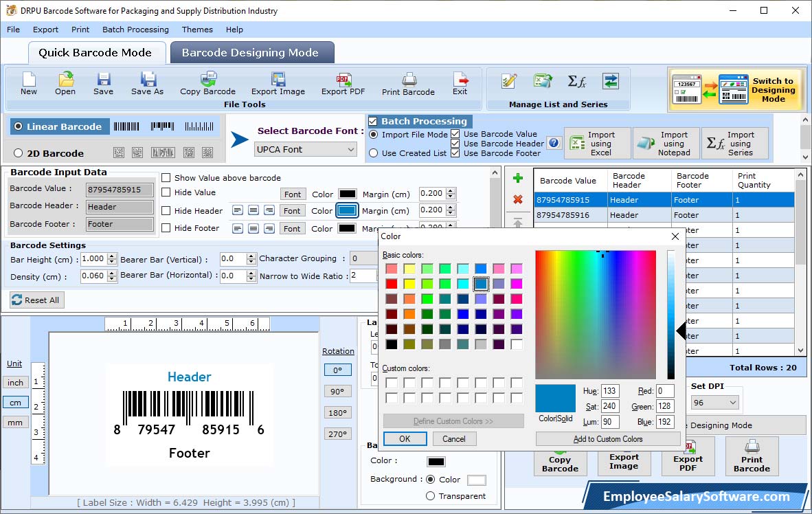Viewport: 812px width, 514px height.
Task: Click Add to Custom Colors button
Action: tap(608, 439)
